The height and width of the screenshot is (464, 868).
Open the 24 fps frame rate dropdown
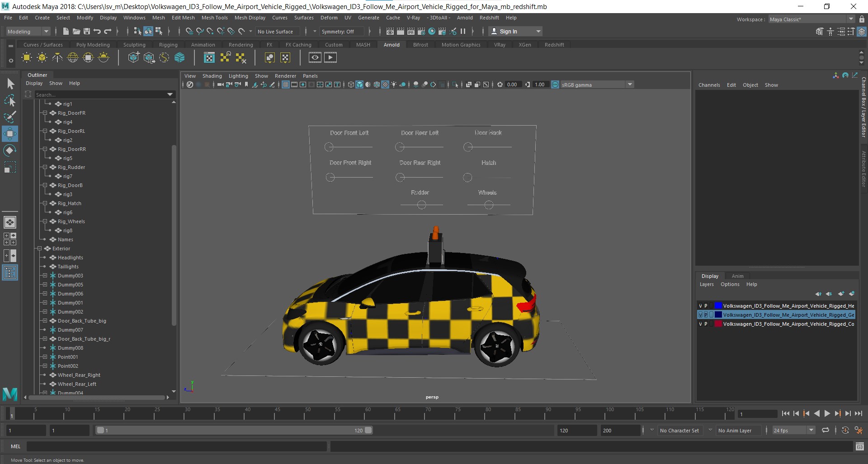pos(793,431)
